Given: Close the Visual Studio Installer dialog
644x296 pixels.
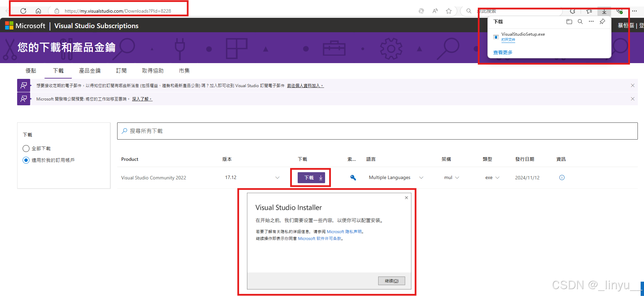Looking at the screenshot, I should pos(406,198).
